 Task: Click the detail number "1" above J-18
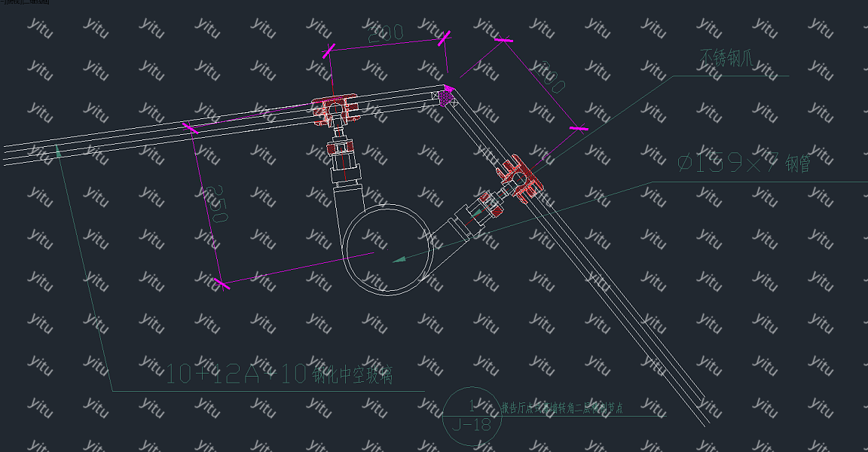point(472,407)
